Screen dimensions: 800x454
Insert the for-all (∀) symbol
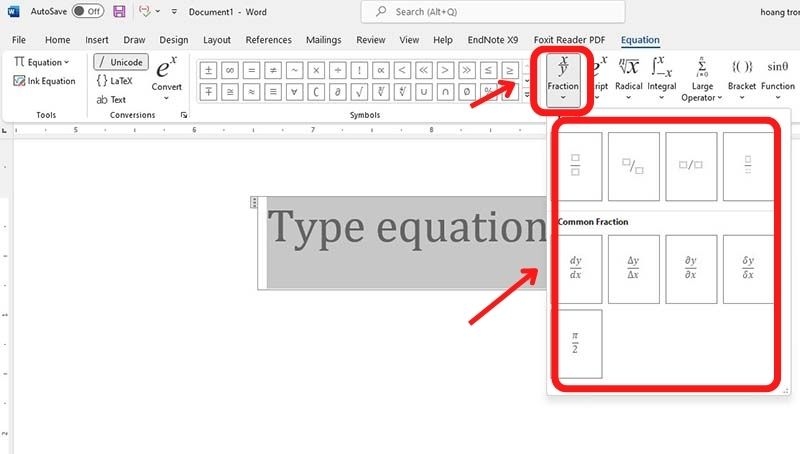pos(294,92)
